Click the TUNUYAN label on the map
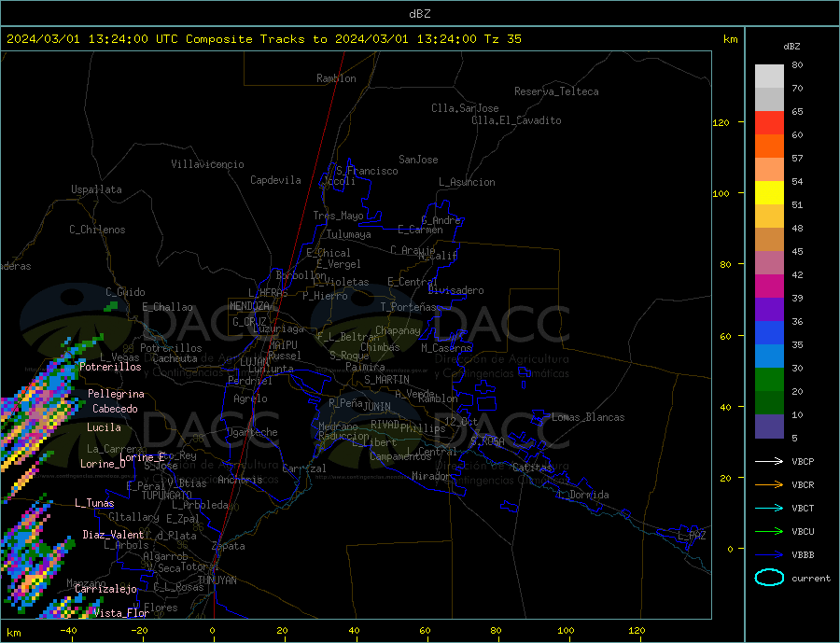Image resolution: width=840 pixels, height=643 pixels. click(217, 580)
